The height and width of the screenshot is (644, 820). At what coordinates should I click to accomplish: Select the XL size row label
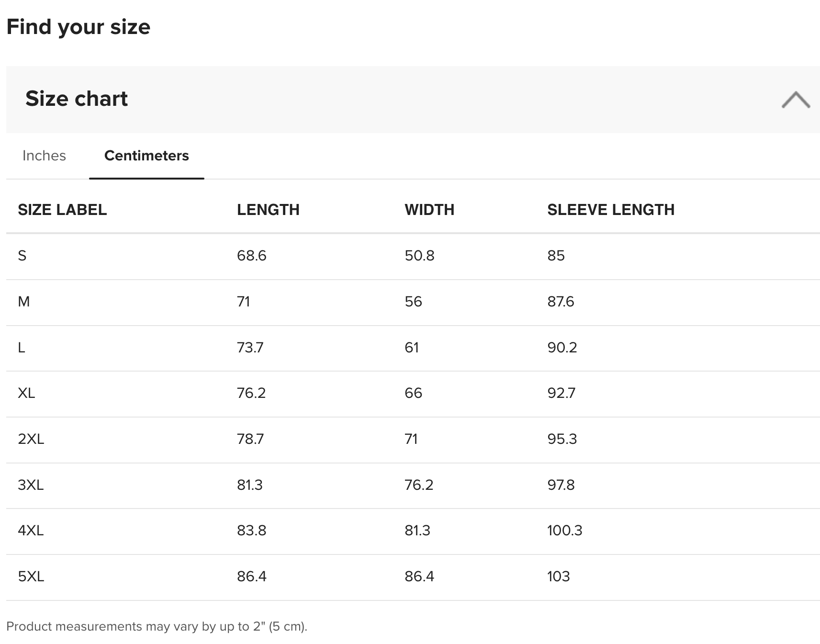[x=26, y=393]
